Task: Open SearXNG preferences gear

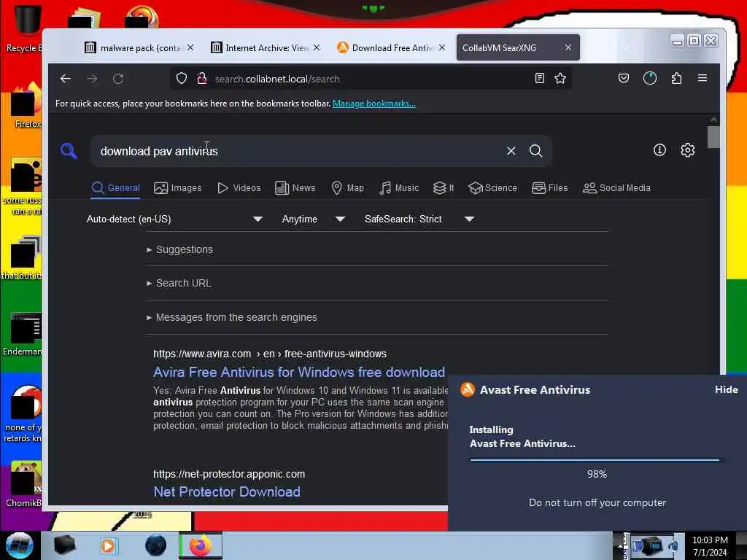Action: tap(687, 150)
